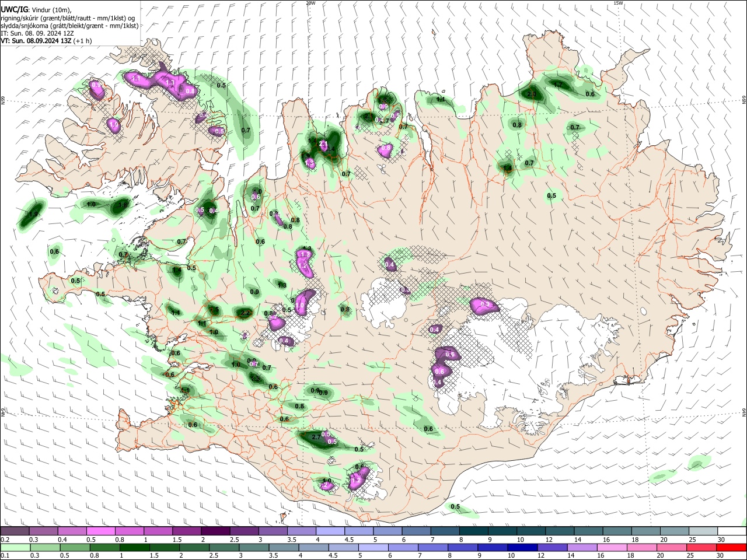Viewport: 747px width, 560px height.
Task: Click the dusty mauve 0.2 mm legend swatch
Action: coord(14,531)
